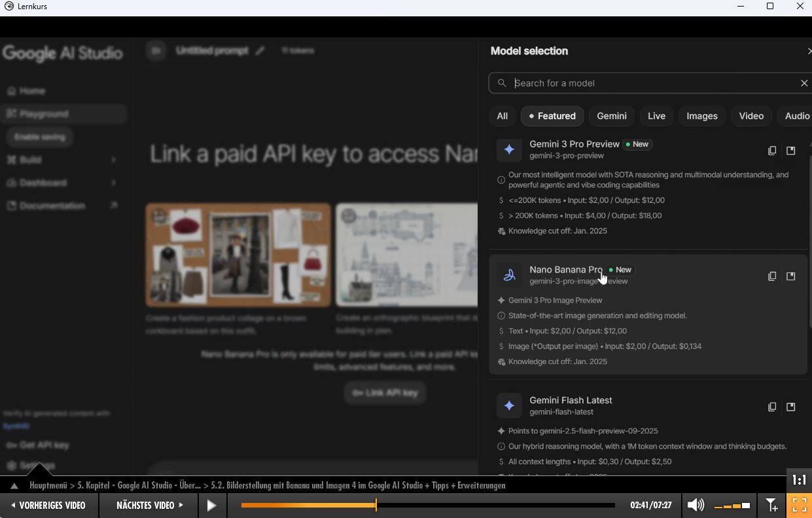Go to previous video (Vorheriges Video)

49,506
